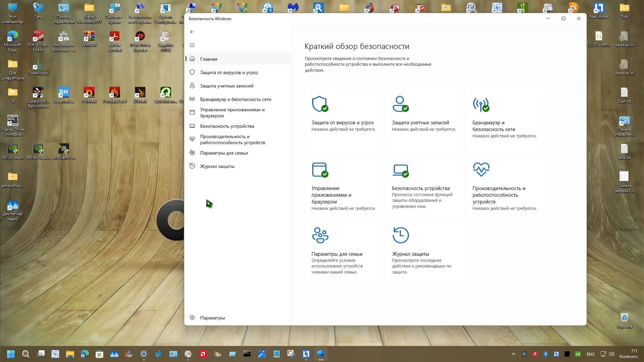Open the app and browser control sidebar icon
The height and width of the screenshot is (362, 644).
coord(192,112)
